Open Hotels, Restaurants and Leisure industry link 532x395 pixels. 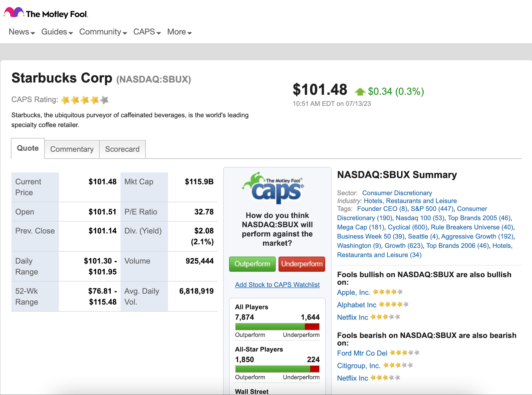click(410, 201)
